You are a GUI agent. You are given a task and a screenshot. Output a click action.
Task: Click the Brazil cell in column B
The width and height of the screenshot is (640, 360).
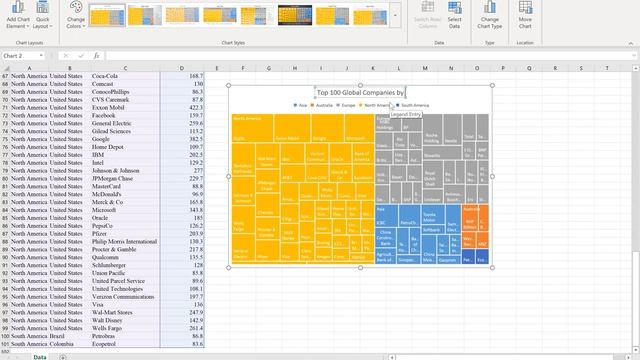coord(69,336)
